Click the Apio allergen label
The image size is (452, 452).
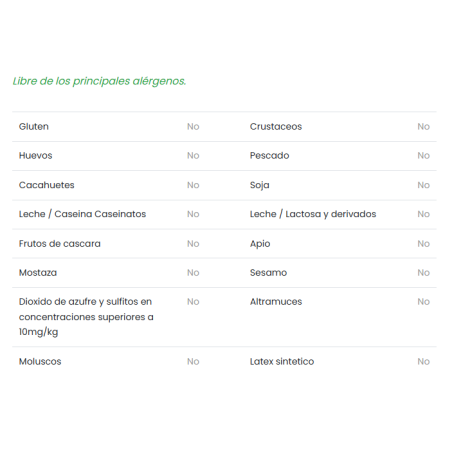pos(260,244)
